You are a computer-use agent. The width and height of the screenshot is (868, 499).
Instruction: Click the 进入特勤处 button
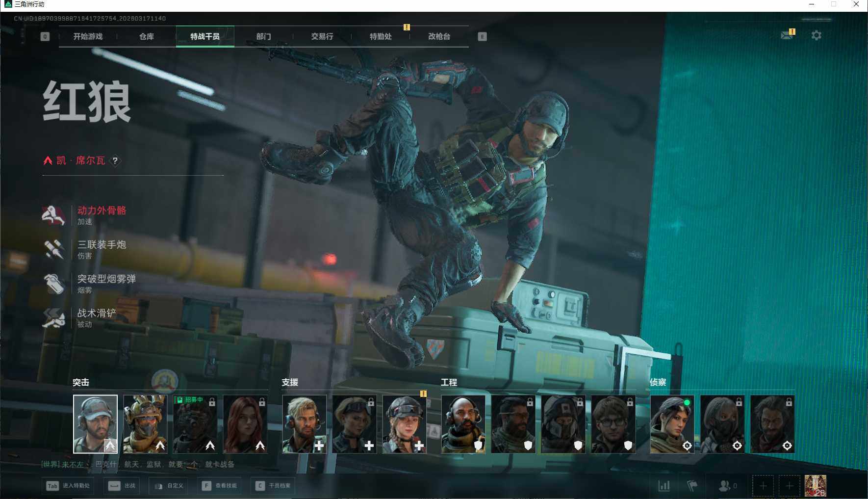tap(68, 486)
